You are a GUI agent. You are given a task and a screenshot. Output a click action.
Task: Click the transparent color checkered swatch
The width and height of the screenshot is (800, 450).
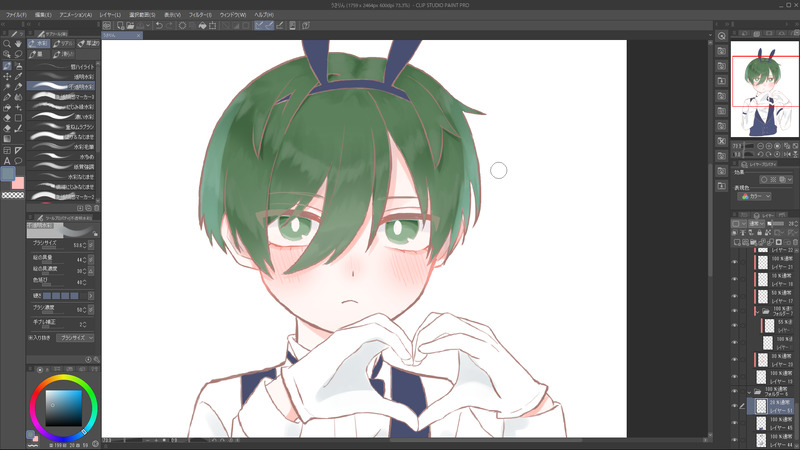(x=13, y=195)
